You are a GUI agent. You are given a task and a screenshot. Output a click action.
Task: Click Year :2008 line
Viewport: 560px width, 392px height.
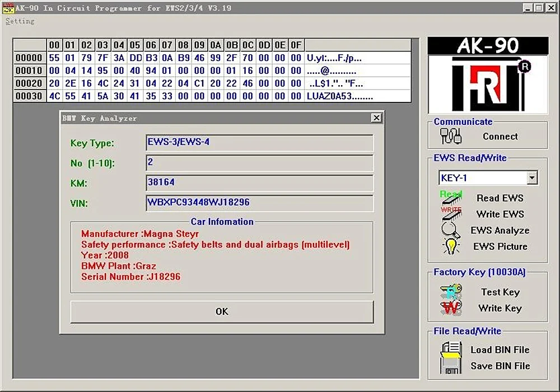click(x=105, y=255)
